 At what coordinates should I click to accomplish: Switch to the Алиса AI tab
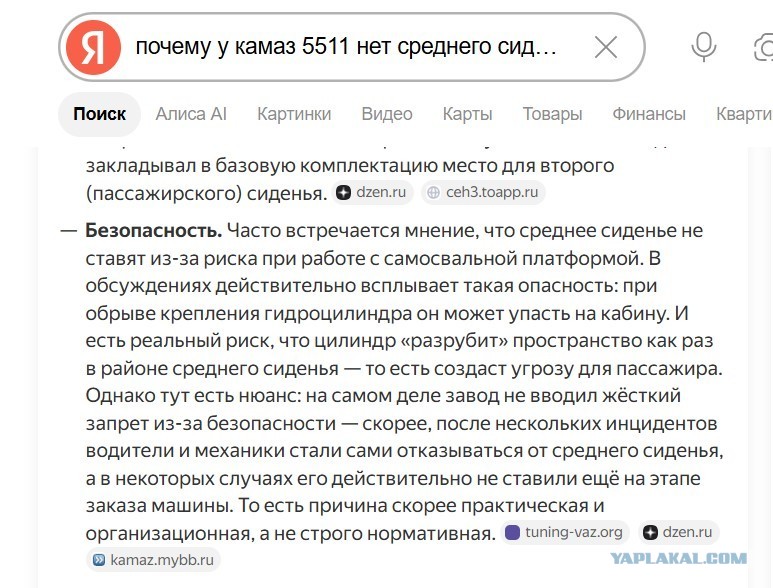pos(191,114)
